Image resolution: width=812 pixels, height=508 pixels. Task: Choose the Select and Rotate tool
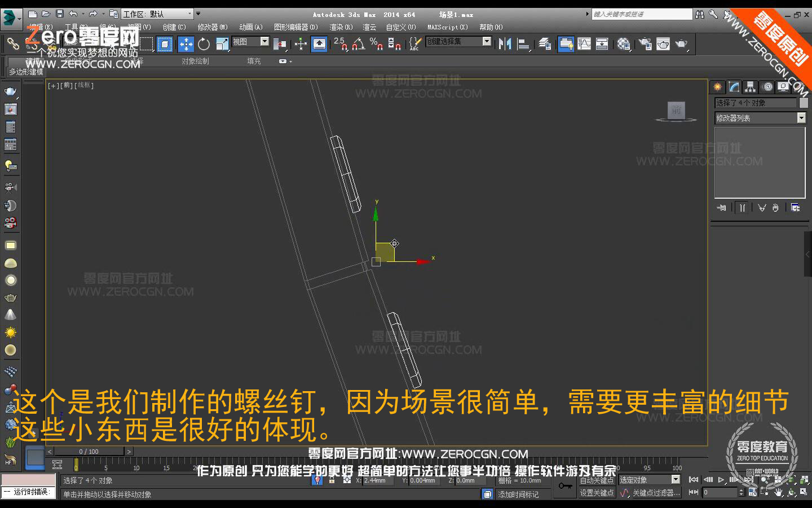pyautogui.click(x=204, y=44)
